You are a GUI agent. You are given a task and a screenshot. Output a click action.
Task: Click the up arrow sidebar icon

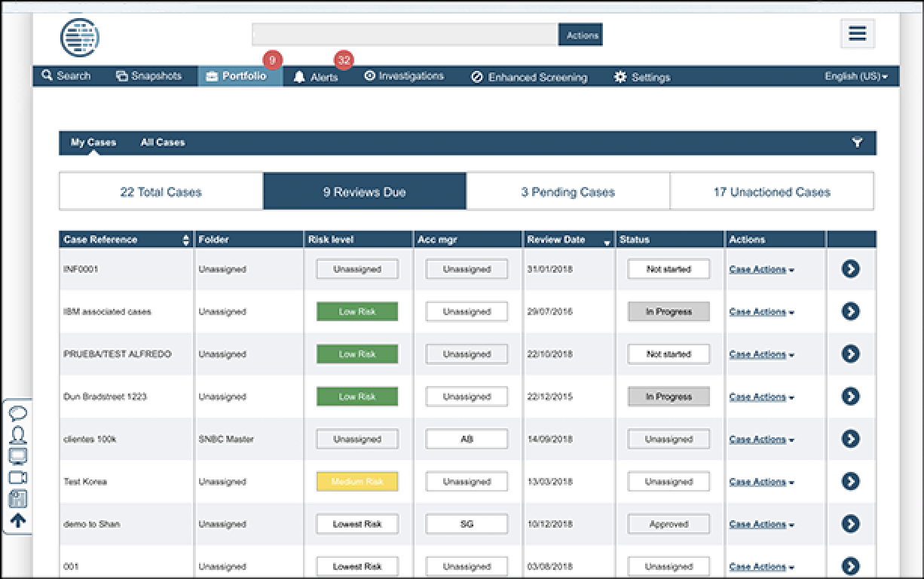click(18, 520)
